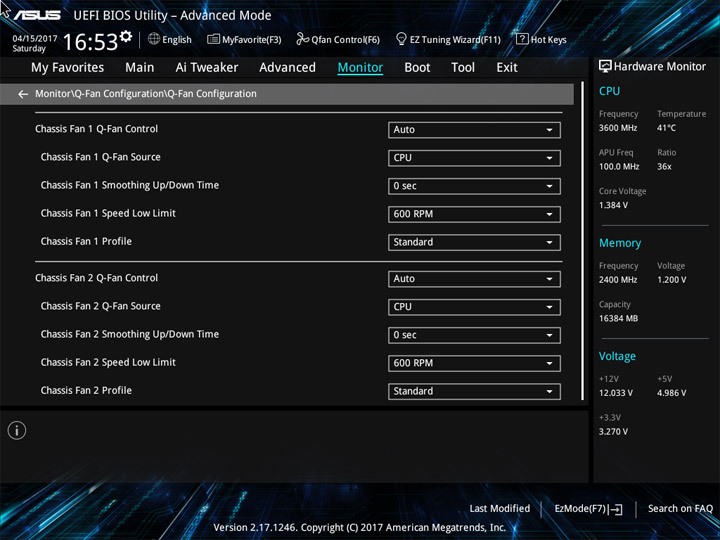Click the Chassis Fan 2 Q-Fan Source label
Viewport: 720px width, 540px height.
(x=101, y=306)
